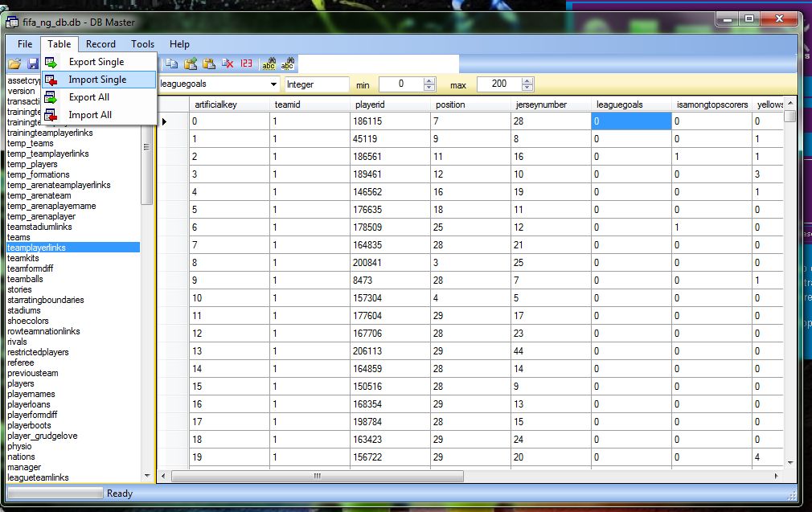Screen dimensions: 812x512
Task: Click the first binoculars abc search icon
Action: 269,63
